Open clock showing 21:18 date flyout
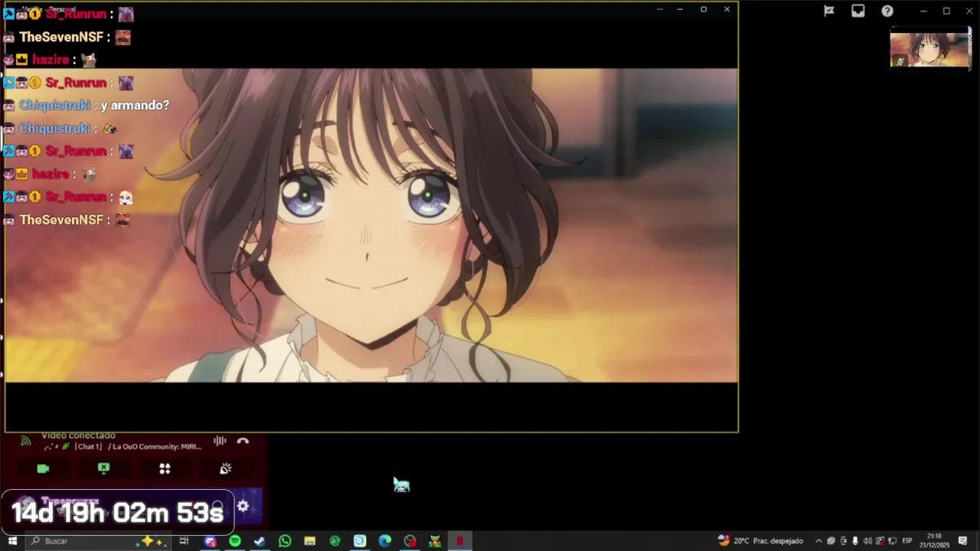The width and height of the screenshot is (980, 551). click(x=934, y=541)
